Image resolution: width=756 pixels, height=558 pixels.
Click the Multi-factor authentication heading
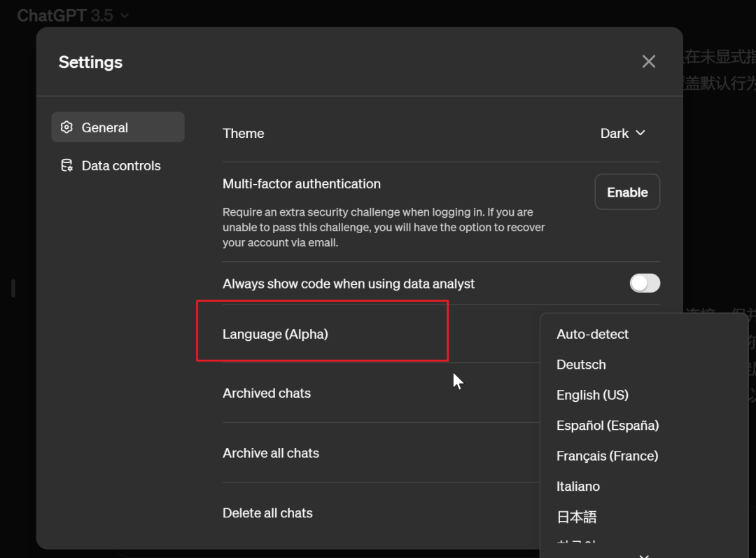point(302,183)
